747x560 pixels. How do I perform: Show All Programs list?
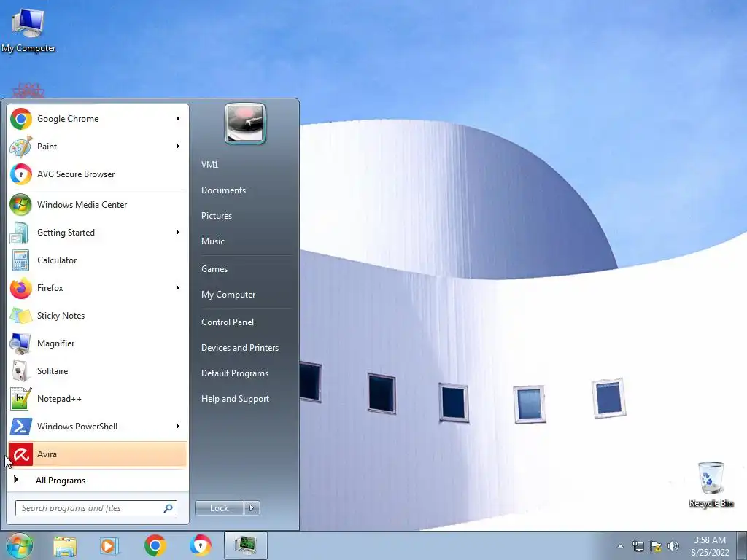98,480
